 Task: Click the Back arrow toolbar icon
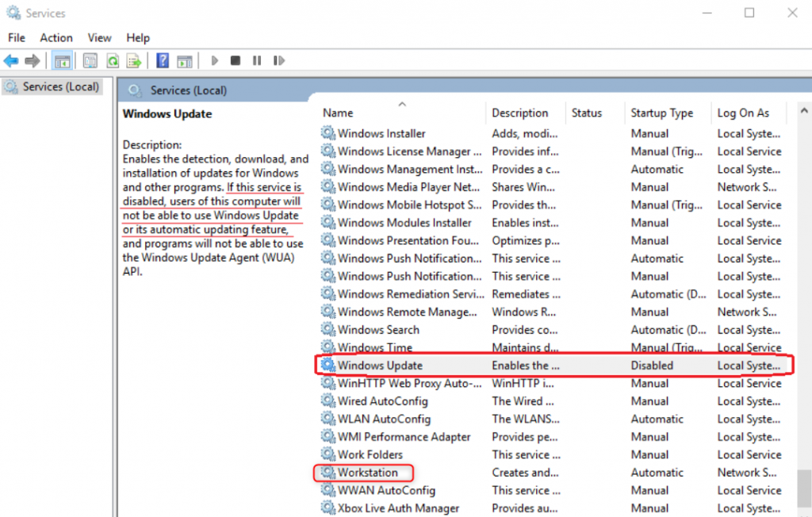tap(11, 61)
